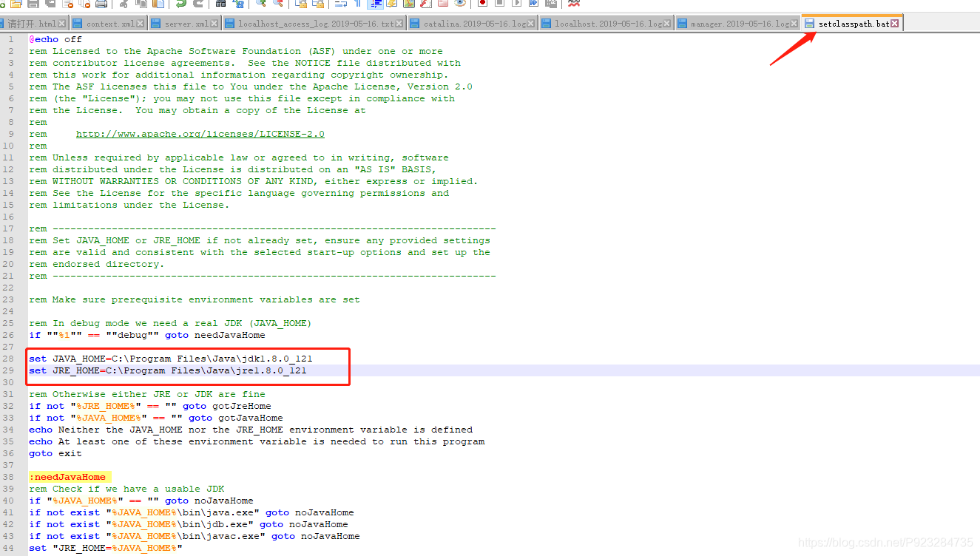Viewport: 980px width, 556px height.
Task: Close the catalina.2019-05-16.log tab
Action: 531,24
